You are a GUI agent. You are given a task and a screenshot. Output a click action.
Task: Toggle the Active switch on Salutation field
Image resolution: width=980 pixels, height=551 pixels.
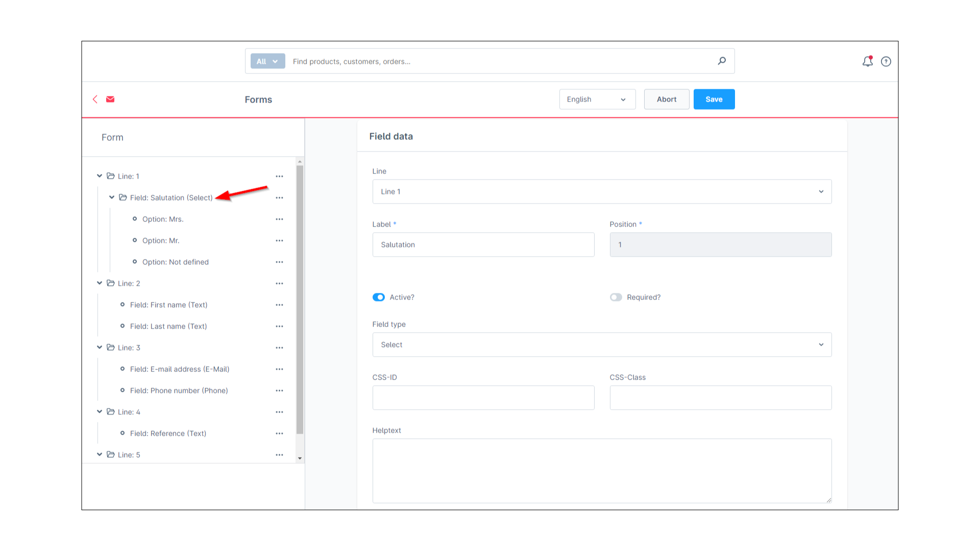click(378, 297)
